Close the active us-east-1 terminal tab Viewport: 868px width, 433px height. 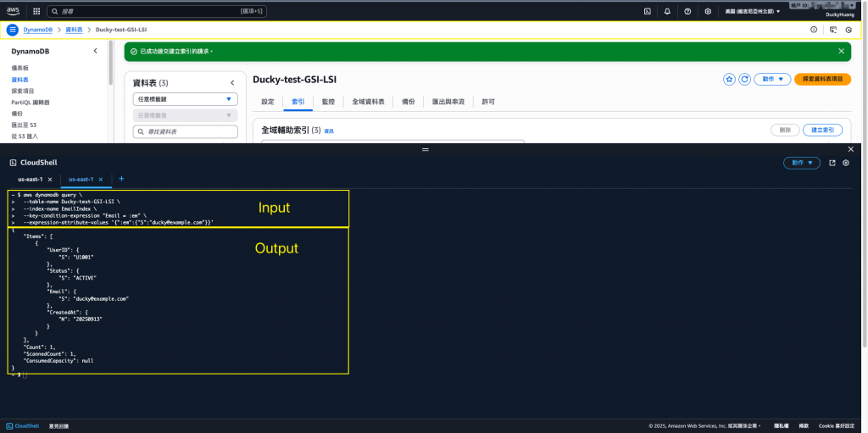pyautogui.click(x=101, y=180)
